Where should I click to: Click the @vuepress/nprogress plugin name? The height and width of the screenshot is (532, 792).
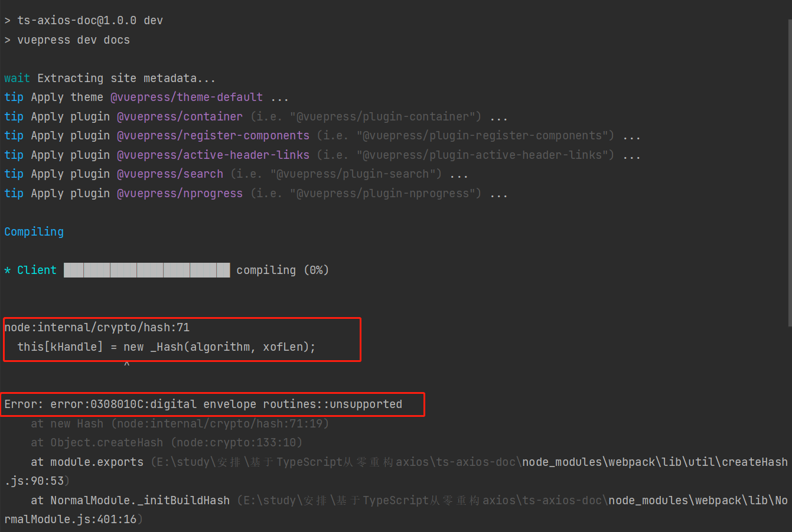(180, 194)
